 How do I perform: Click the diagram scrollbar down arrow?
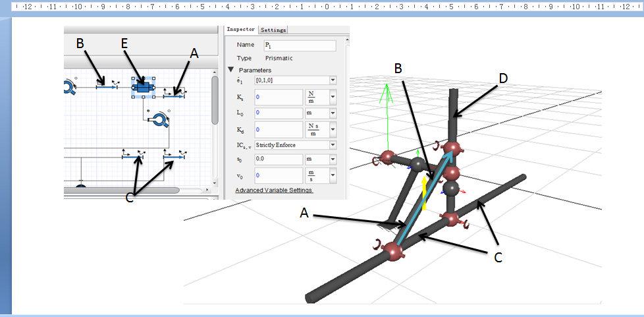215,183
